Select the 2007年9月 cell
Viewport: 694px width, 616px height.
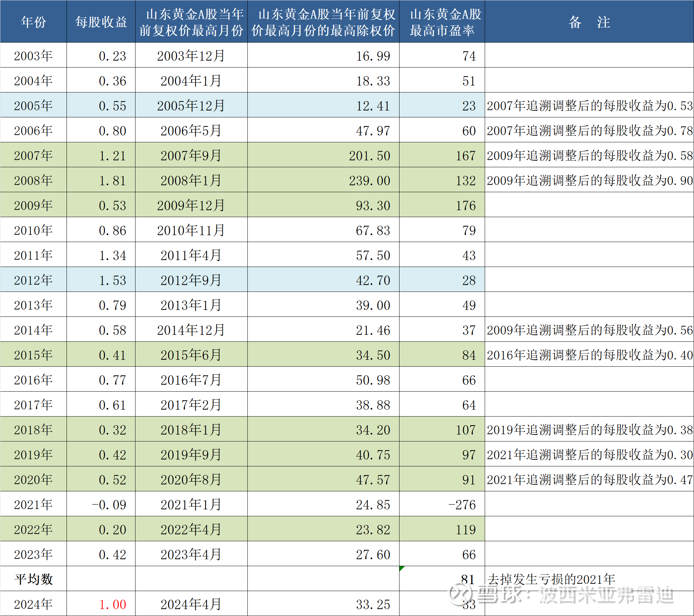[x=191, y=155]
